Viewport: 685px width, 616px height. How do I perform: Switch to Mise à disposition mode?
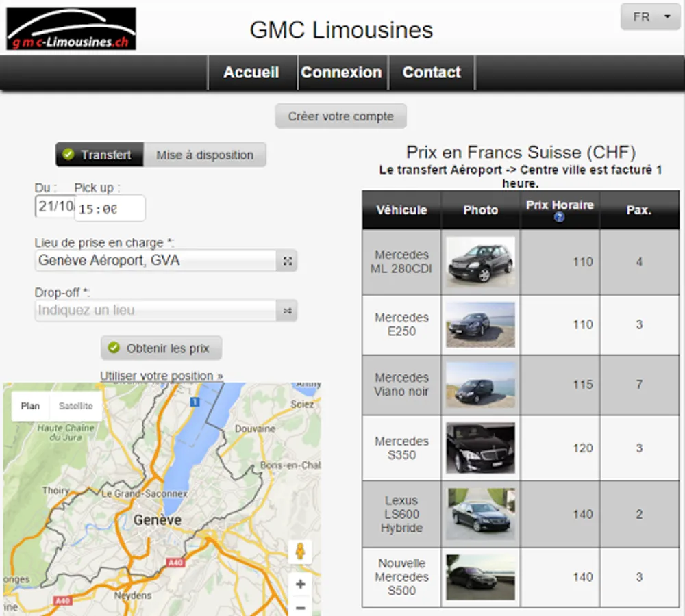tap(205, 155)
